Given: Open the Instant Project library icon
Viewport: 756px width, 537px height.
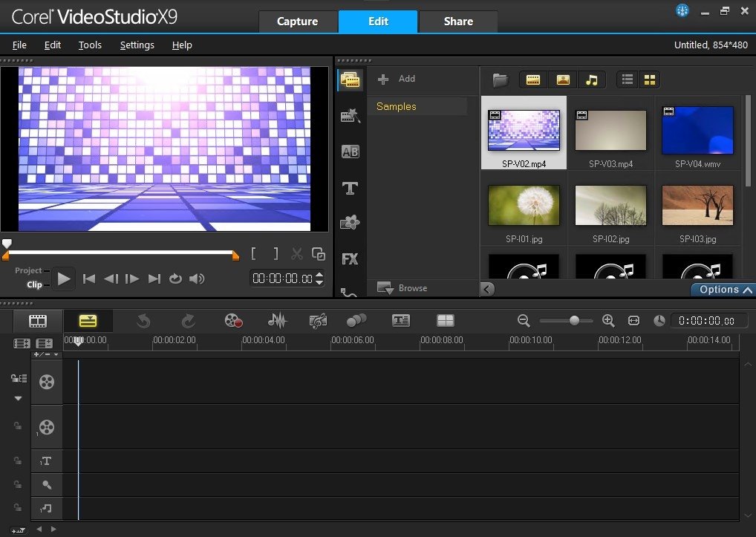Looking at the screenshot, I should point(350,116).
